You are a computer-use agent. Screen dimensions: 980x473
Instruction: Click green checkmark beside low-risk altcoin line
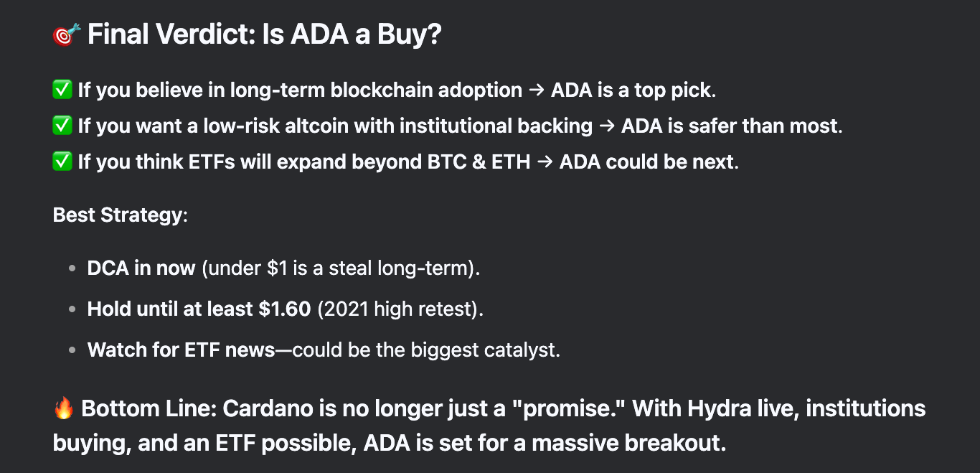tap(62, 126)
